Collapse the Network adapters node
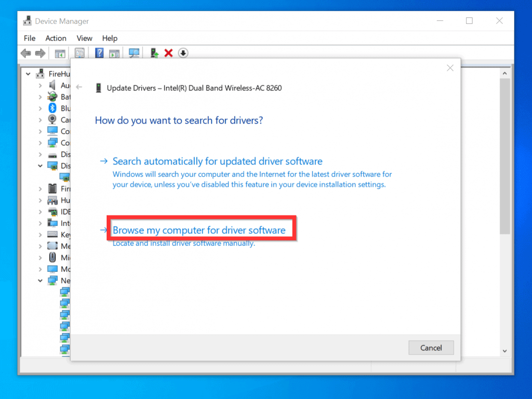The height and width of the screenshot is (399, 532). (40, 280)
